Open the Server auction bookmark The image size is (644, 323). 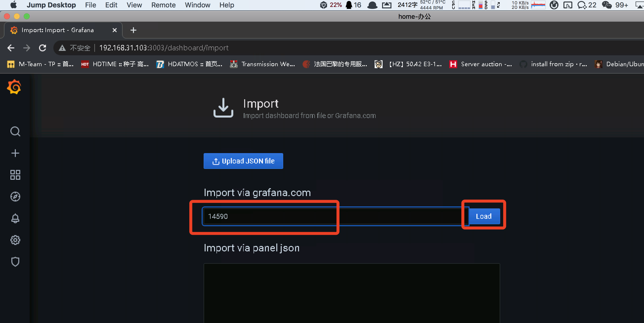click(x=480, y=64)
